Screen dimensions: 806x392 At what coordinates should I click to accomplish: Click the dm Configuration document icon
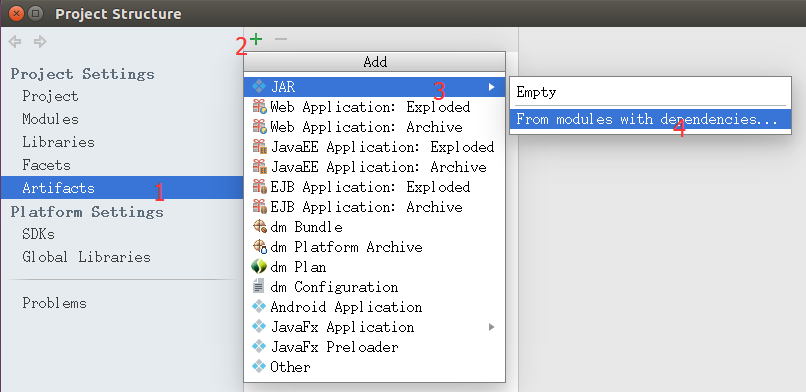[x=259, y=287]
